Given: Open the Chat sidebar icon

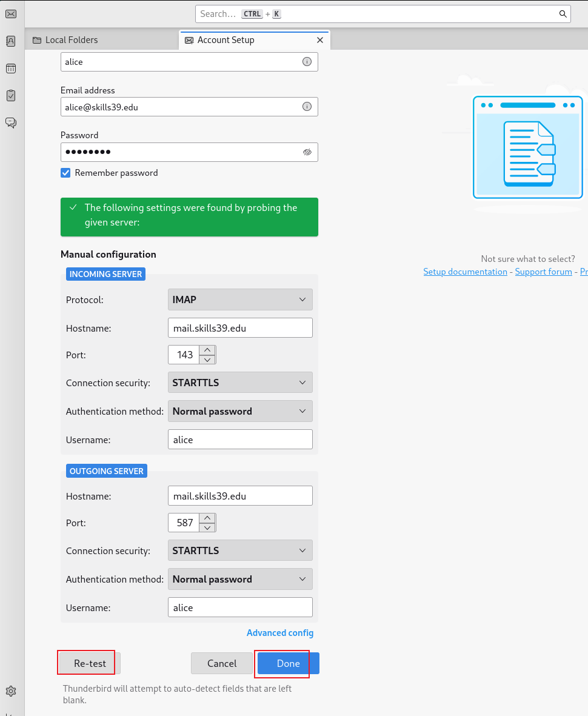Looking at the screenshot, I should [x=11, y=123].
